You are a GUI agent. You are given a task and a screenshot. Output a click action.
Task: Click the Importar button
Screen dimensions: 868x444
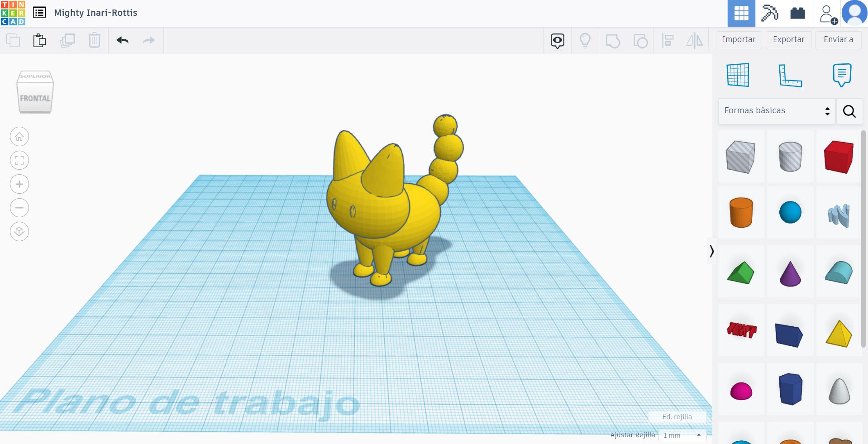(739, 40)
